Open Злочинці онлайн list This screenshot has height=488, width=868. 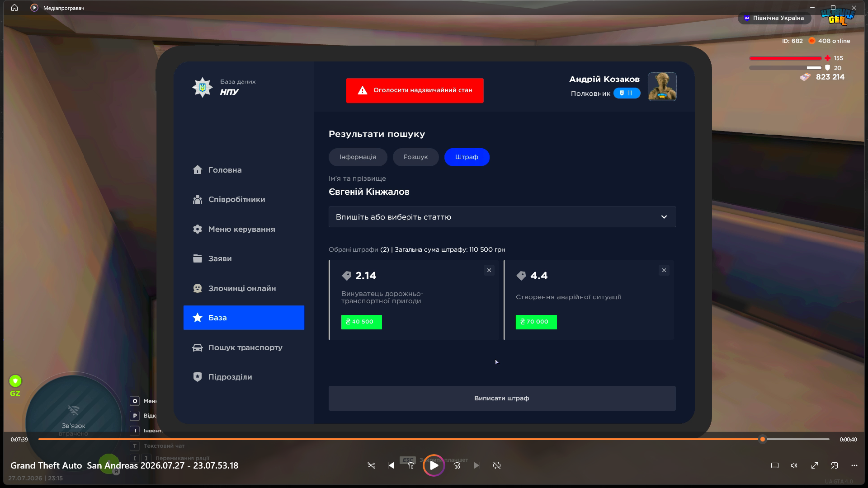(x=235, y=288)
